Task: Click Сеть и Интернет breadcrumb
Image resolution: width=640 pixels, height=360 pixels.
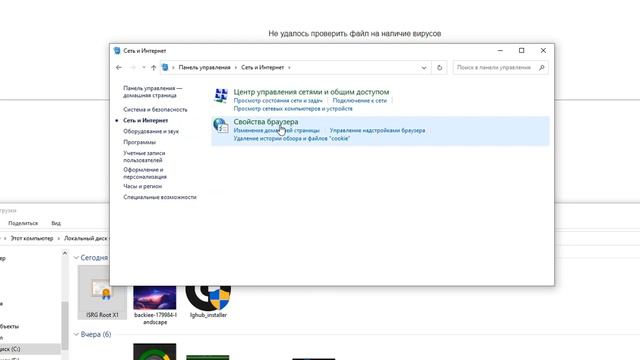Action: coord(262,67)
